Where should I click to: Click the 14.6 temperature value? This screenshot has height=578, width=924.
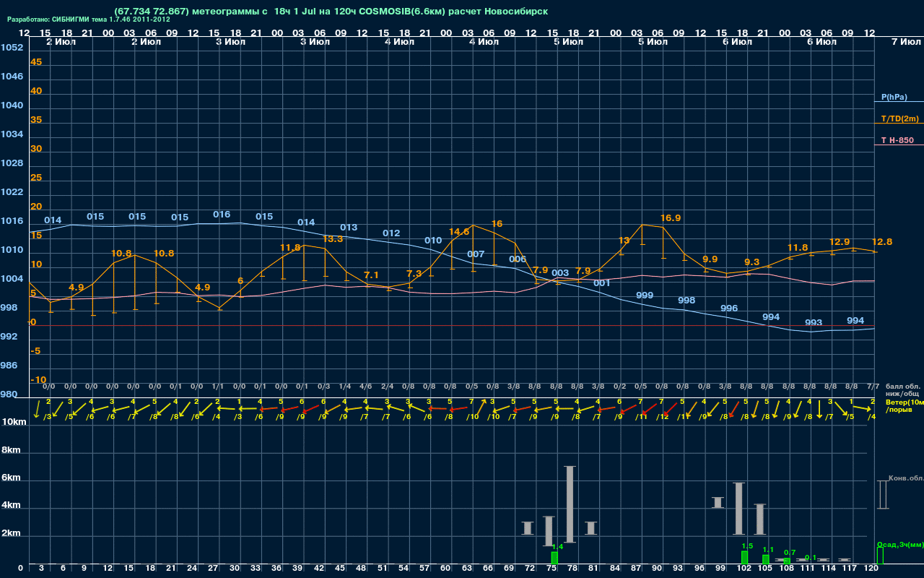pos(459,232)
